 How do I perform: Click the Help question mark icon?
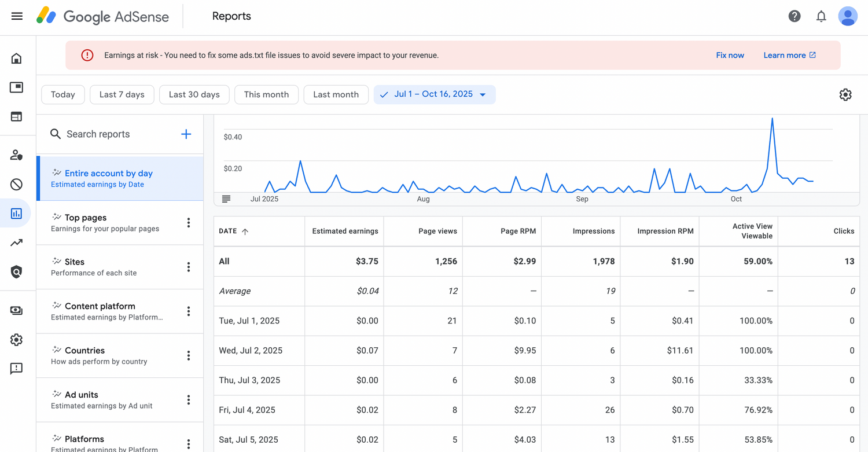795,16
